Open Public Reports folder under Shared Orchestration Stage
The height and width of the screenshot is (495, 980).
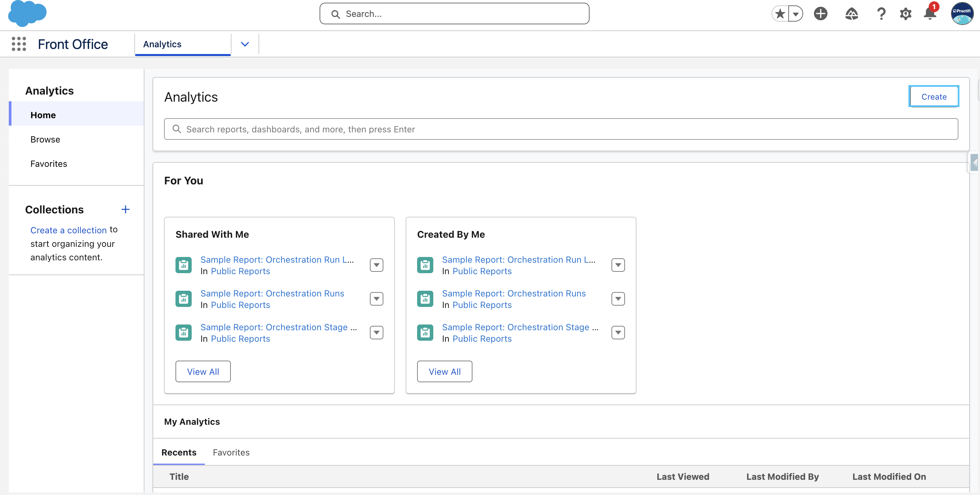(x=240, y=339)
